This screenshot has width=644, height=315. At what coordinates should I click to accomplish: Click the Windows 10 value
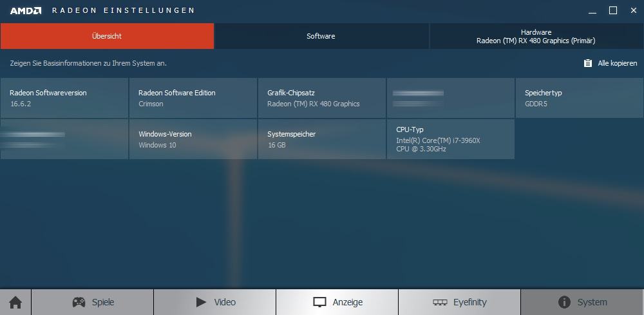click(x=157, y=145)
